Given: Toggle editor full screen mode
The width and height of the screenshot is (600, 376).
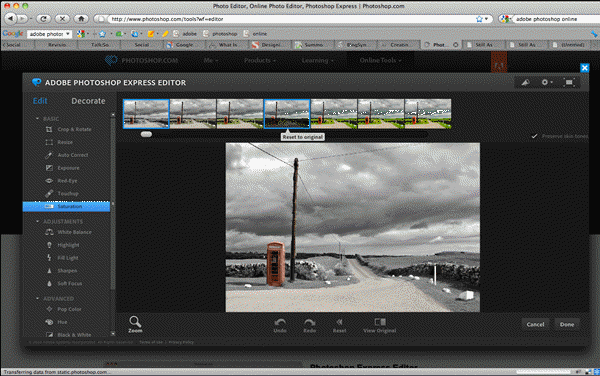Looking at the screenshot, I should (569, 82).
